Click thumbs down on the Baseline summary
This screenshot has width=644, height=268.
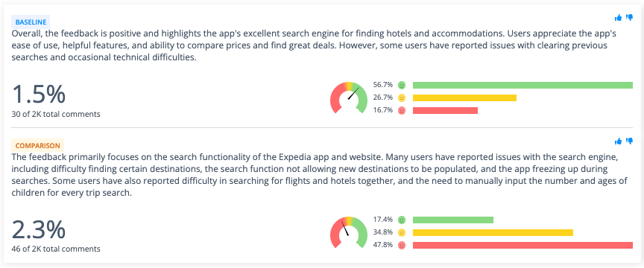coord(629,17)
